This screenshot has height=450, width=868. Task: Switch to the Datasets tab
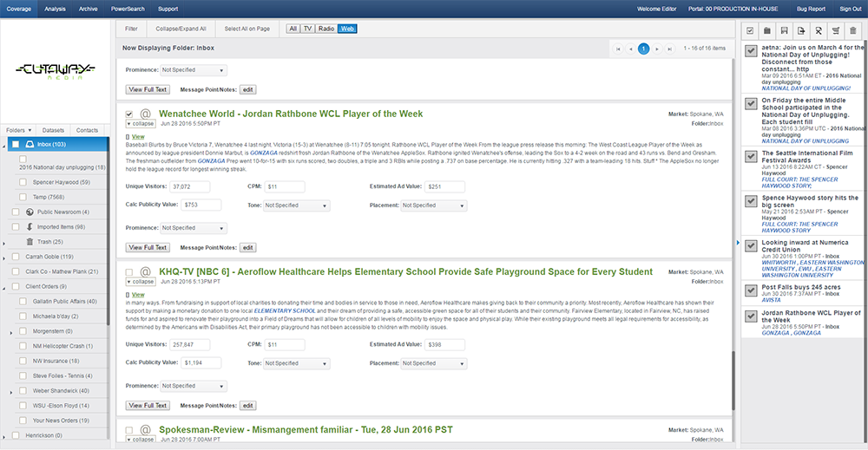53,130
